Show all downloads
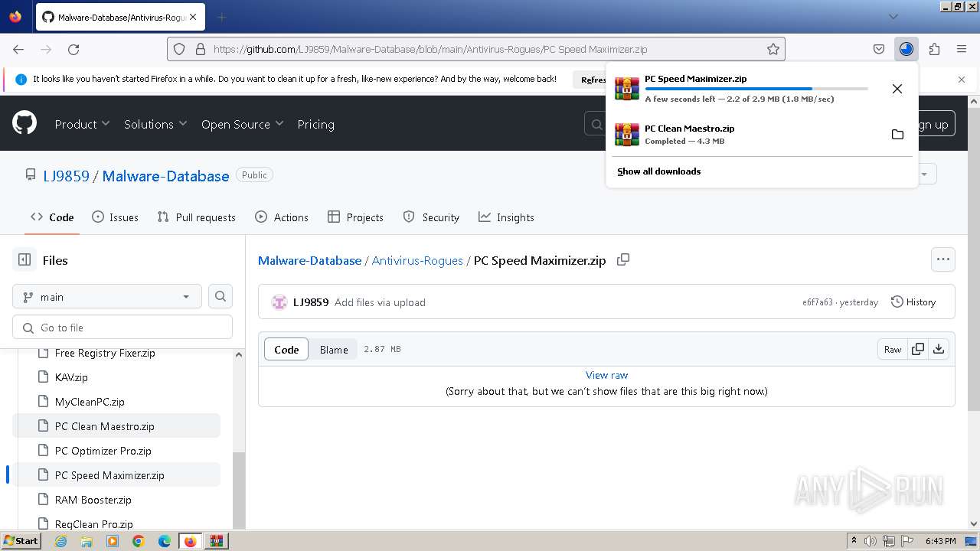Viewport: 980px width, 551px height. point(658,171)
